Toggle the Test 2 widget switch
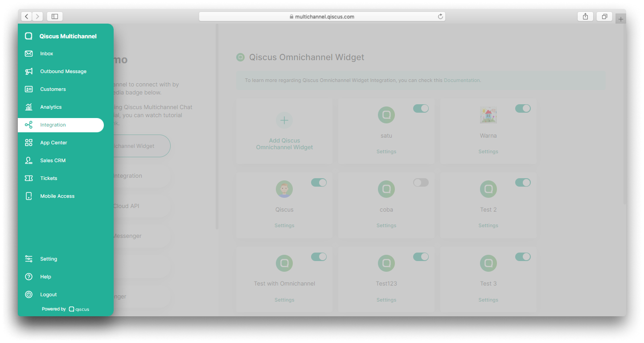This screenshot has width=644, height=343. coord(523,182)
